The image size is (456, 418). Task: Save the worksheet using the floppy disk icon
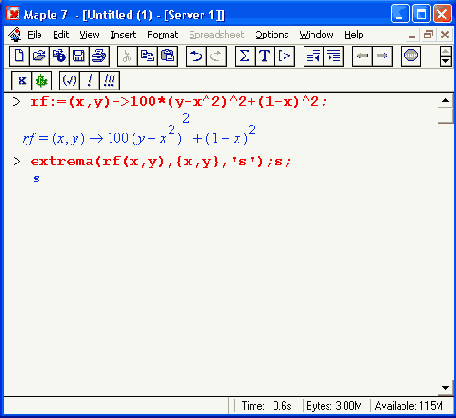pos(79,56)
